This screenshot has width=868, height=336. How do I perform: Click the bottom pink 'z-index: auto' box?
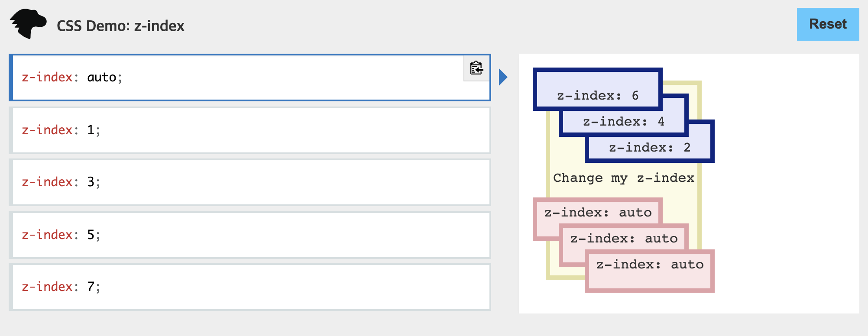click(x=650, y=271)
